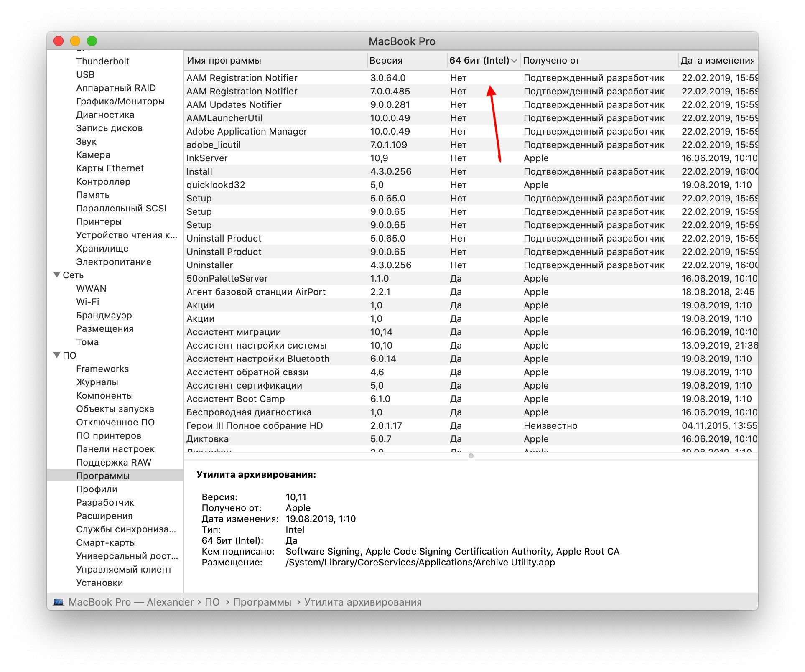Select Отключенное ПО in the sidebar
This screenshot has width=805, height=672.
point(115,422)
